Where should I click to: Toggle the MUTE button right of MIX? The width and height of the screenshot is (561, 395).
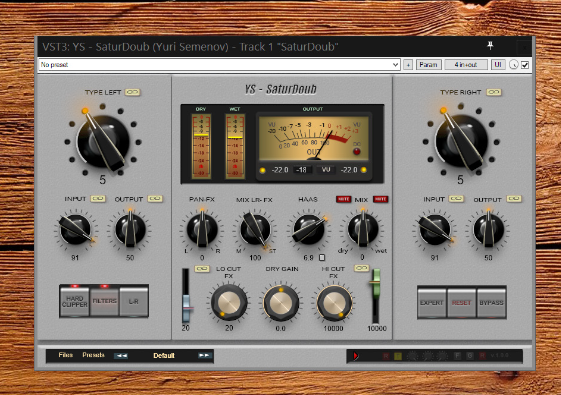pyautogui.click(x=381, y=199)
